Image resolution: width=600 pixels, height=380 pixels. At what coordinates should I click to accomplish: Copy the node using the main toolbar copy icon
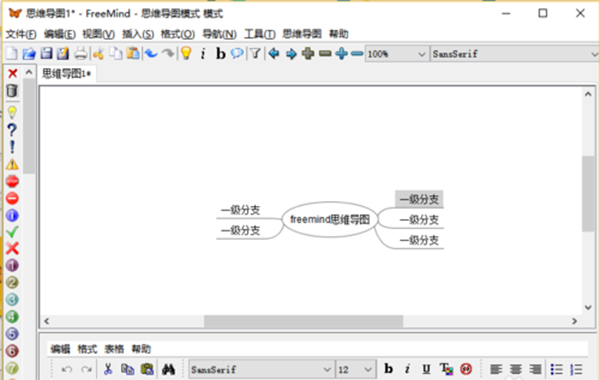click(x=116, y=54)
